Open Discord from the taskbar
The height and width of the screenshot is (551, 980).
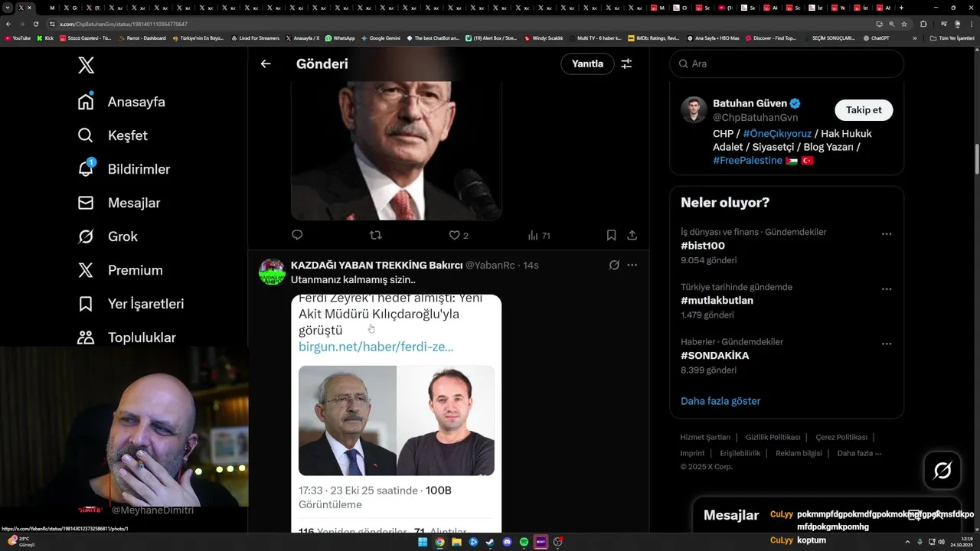click(x=507, y=542)
